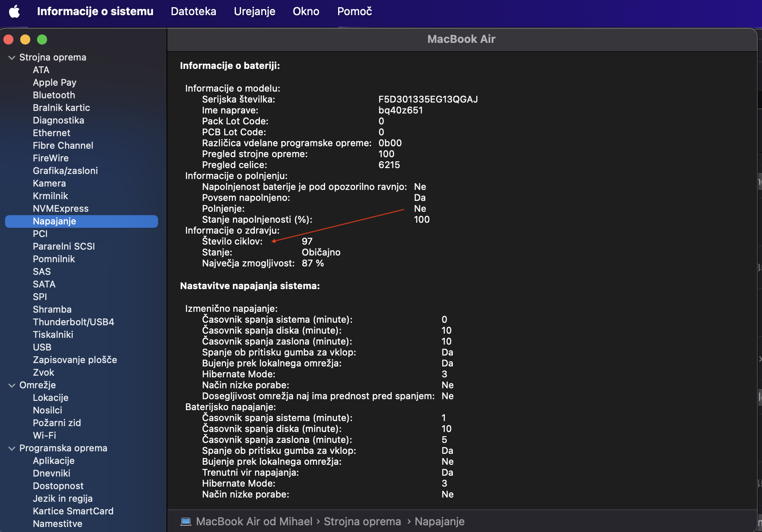
Task: Select Aplikacije under Programska oprema
Action: 53,461
